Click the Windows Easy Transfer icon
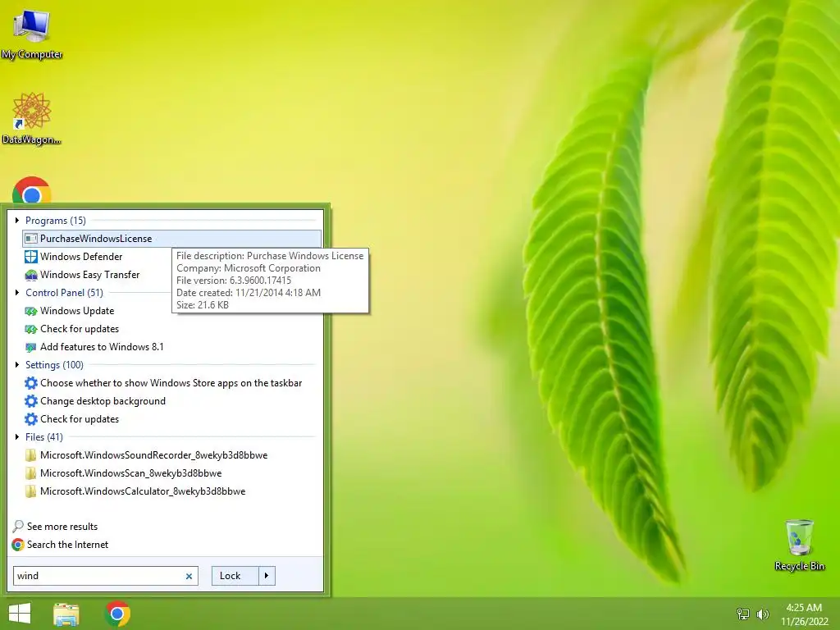This screenshot has height=630, width=840. 31,275
